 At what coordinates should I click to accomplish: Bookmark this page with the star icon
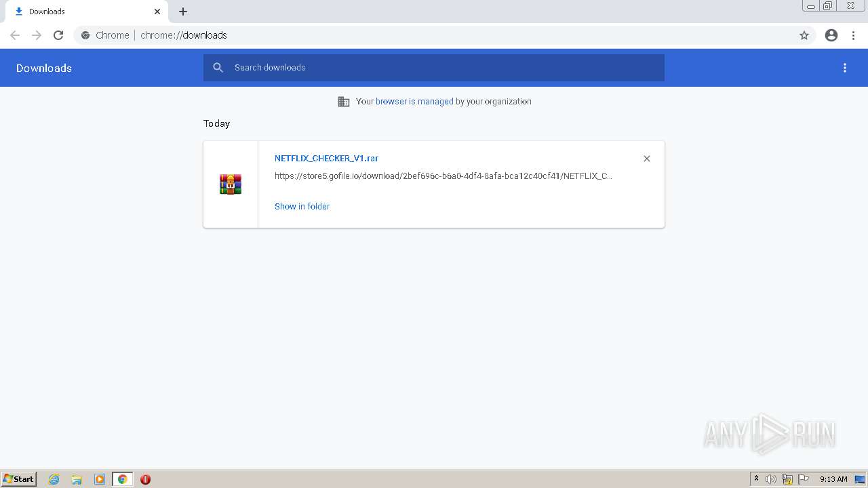(804, 35)
